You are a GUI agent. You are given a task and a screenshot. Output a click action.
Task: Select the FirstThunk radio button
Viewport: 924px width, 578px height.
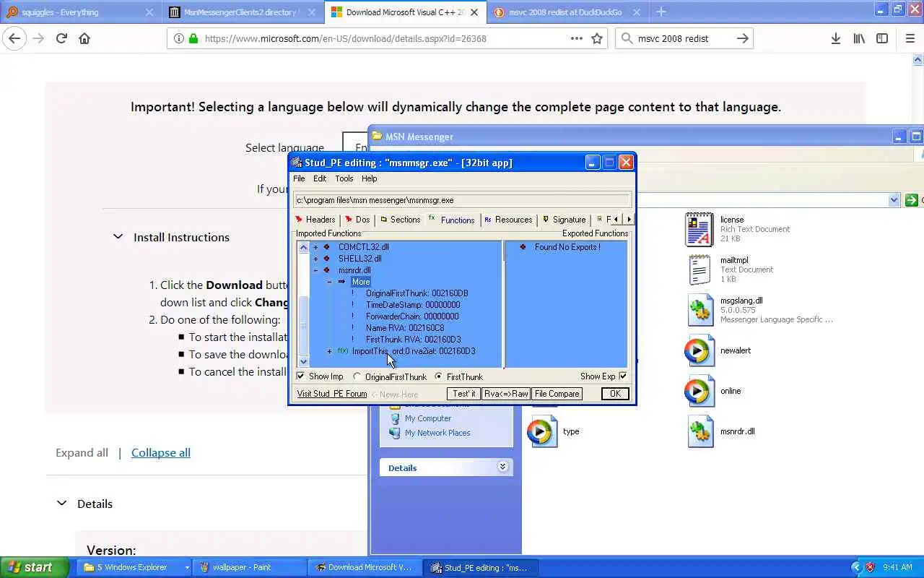coord(439,376)
